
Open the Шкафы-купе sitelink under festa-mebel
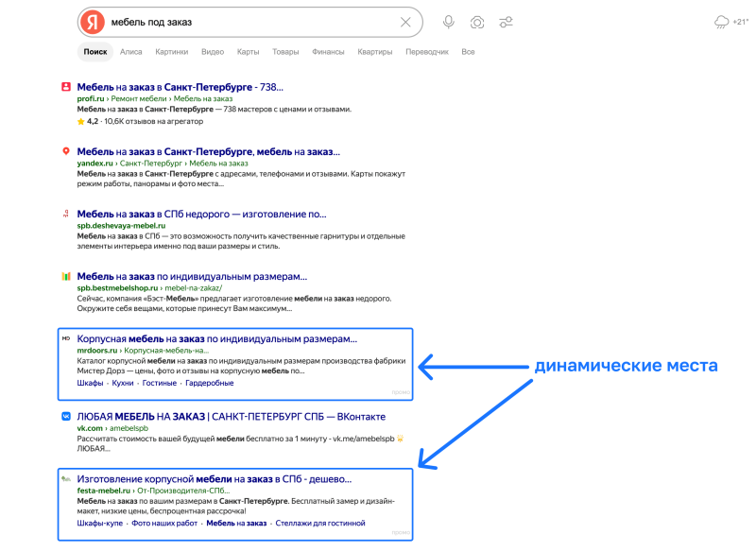100,523
